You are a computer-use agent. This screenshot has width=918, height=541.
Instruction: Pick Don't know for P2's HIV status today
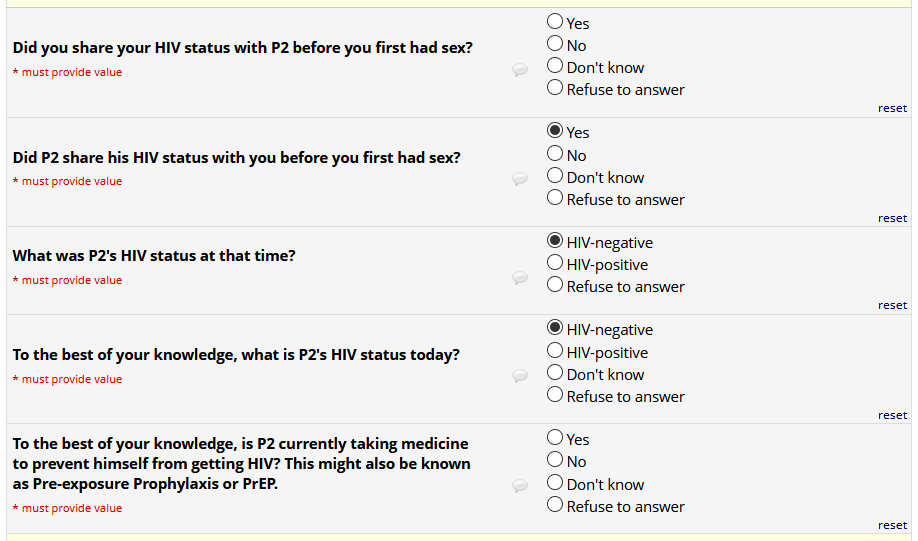[555, 374]
